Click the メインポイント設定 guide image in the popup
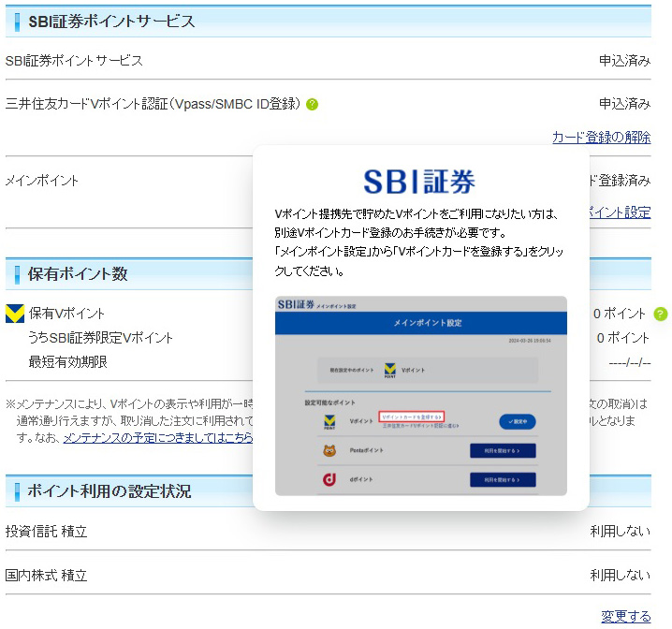Viewport: 672px width, 629px height. click(421, 396)
